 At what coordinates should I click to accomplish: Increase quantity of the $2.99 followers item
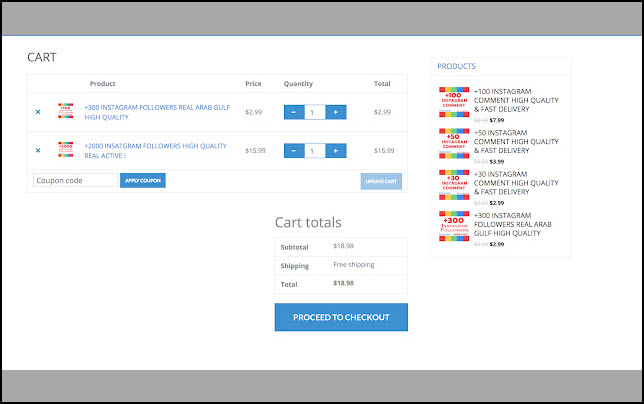click(x=336, y=112)
